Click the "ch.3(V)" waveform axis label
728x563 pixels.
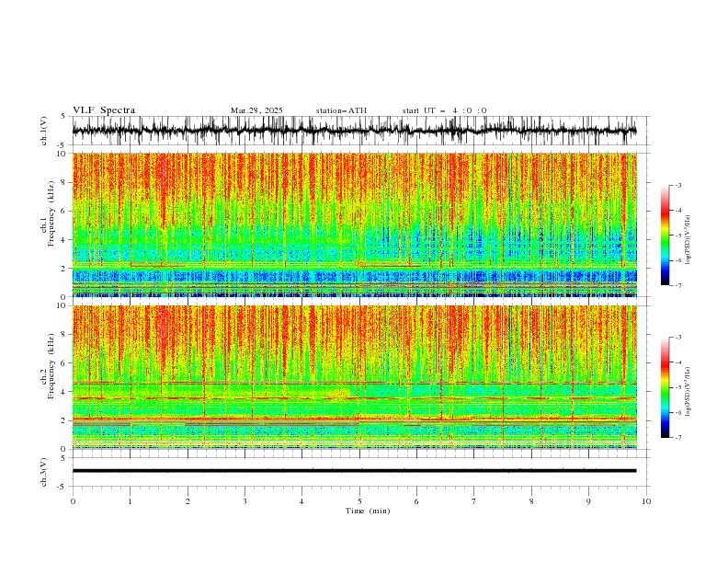click(x=44, y=472)
